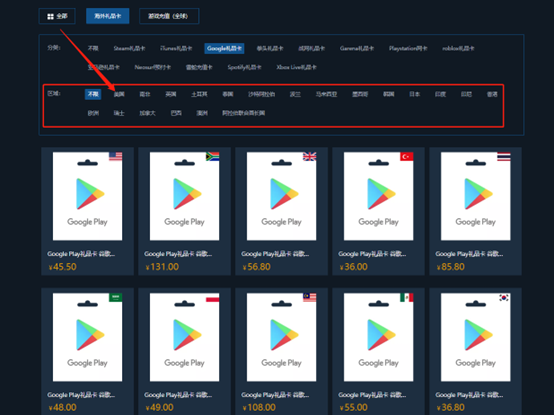Choose the Garena礼品卡 category
Screen dimensions: 554x415
356,48
